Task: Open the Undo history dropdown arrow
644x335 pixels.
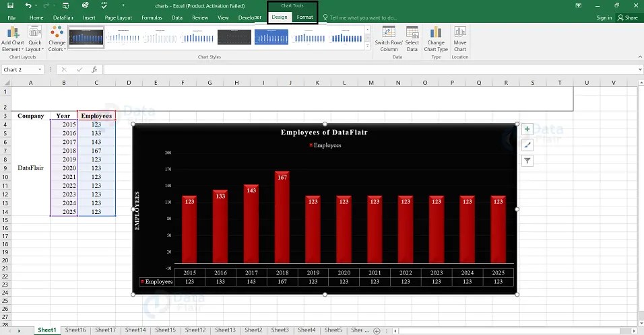Action: click(x=36, y=5)
